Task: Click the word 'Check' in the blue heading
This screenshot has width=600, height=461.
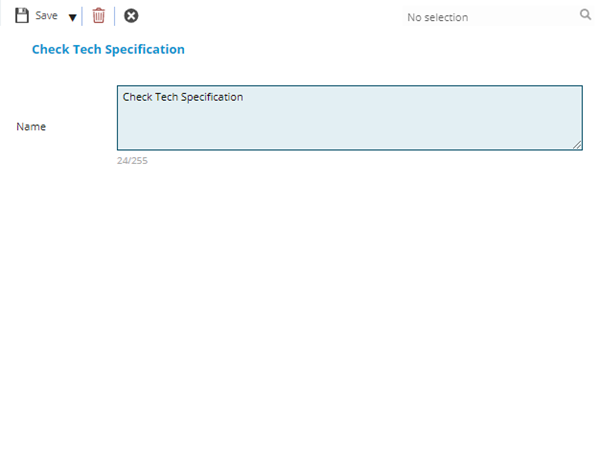Action: point(50,49)
